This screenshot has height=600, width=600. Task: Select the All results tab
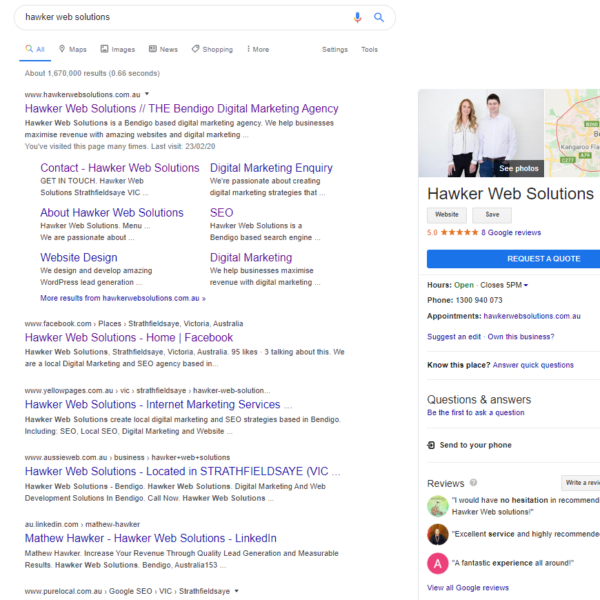pos(35,49)
